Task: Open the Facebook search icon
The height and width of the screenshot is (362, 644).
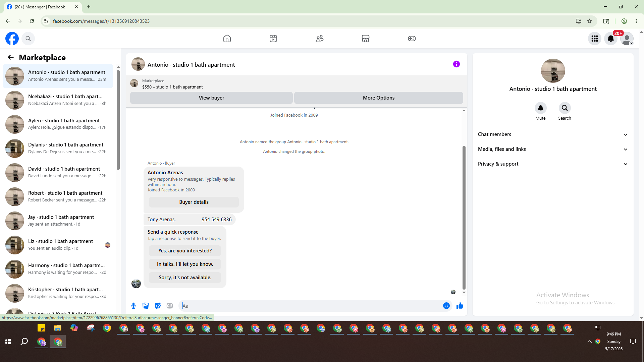Action: pos(28,39)
